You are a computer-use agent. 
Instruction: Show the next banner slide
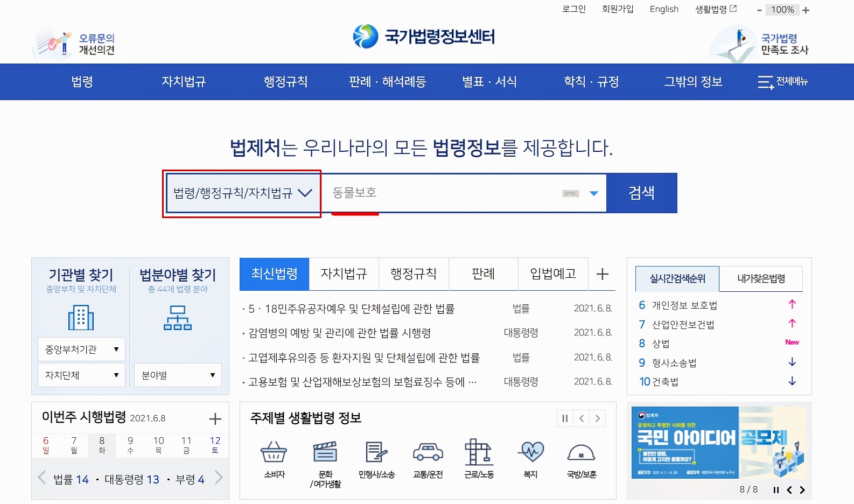tap(802, 489)
